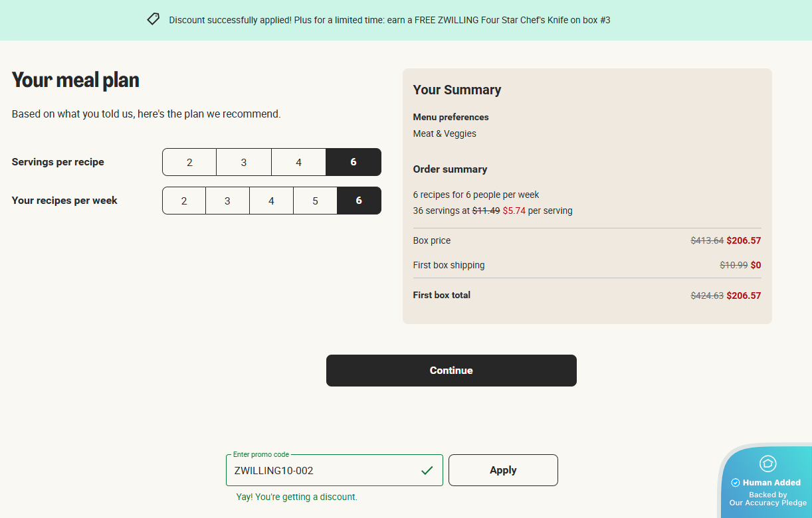The image size is (812, 518).
Task: Click the Human Added badge icon
Action: coord(767,464)
